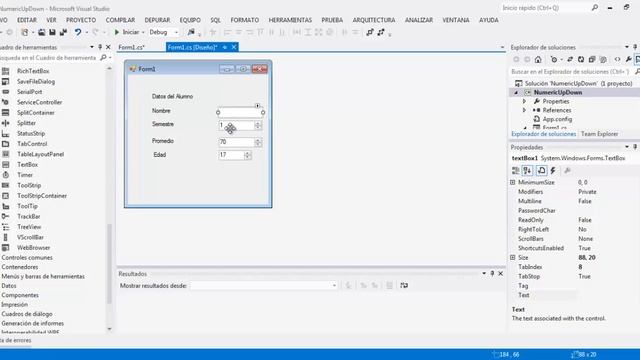Viewport: 640px width, 360px height.
Task: Click Collapse All icon in solution explorer toolbar
Action: coord(592,60)
